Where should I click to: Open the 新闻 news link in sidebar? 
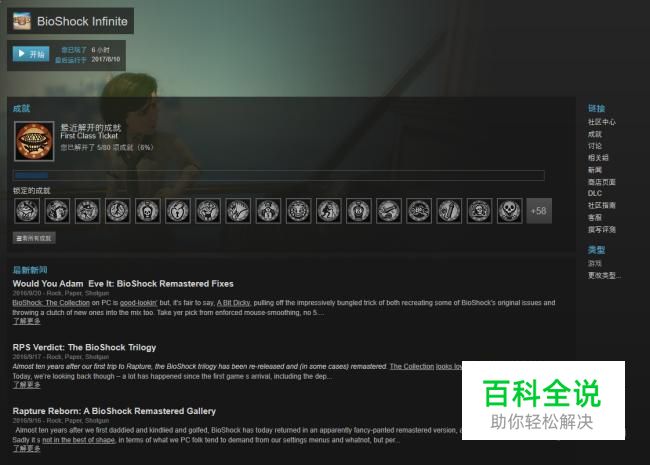point(594,170)
